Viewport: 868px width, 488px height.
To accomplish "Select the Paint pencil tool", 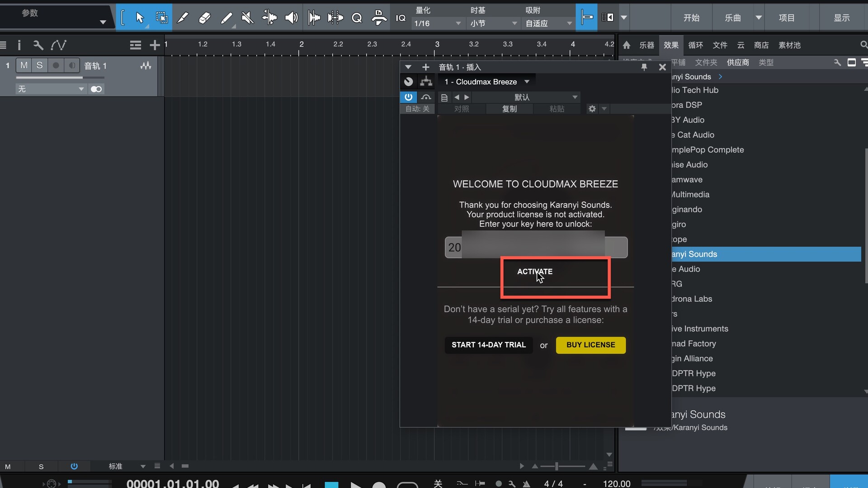I will pyautogui.click(x=226, y=18).
